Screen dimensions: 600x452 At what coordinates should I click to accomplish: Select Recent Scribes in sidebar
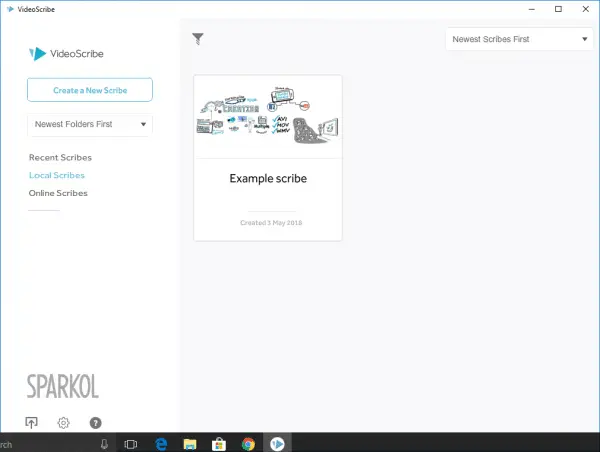click(60, 157)
